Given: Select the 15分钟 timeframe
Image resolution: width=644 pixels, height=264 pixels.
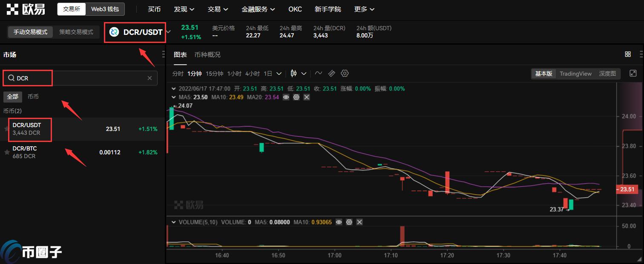Looking at the screenshot, I should click(x=214, y=74).
